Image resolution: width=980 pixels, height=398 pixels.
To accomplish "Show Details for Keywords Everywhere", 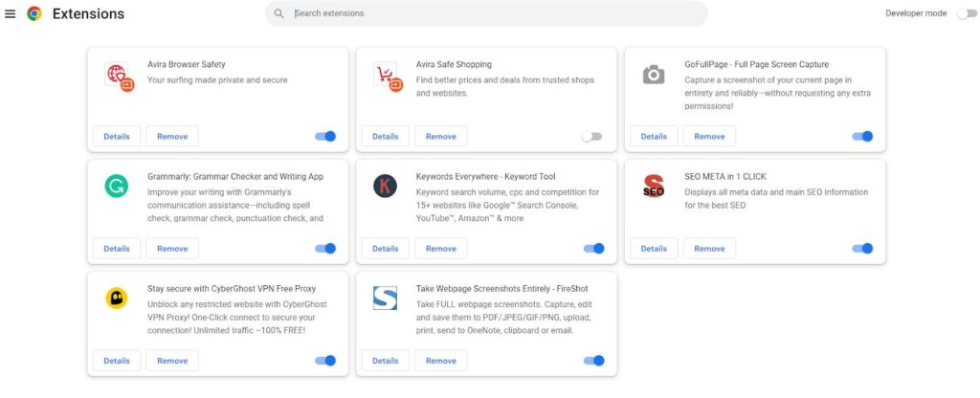I will tap(386, 248).
